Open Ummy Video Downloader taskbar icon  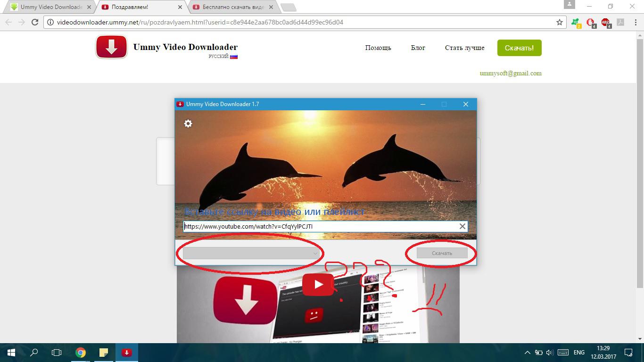pyautogui.click(x=126, y=352)
